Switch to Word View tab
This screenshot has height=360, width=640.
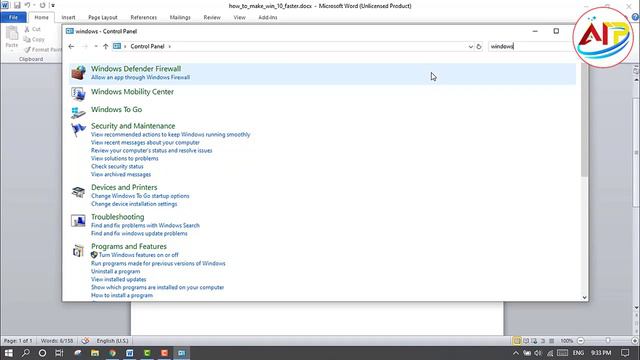click(240, 18)
